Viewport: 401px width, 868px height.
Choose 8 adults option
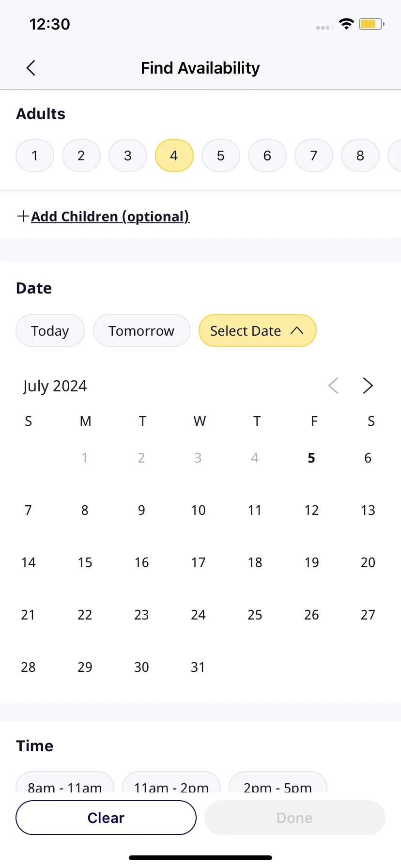point(360,155)
